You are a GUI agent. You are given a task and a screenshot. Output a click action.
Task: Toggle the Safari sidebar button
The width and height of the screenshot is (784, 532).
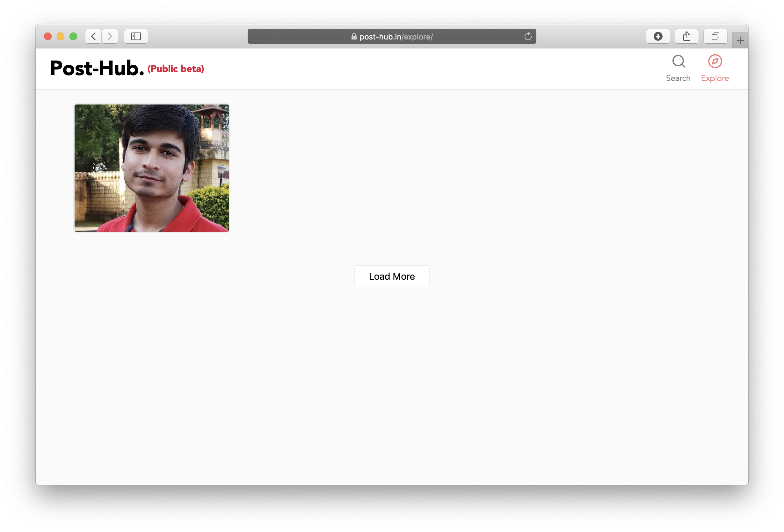[x=136, y=36]
